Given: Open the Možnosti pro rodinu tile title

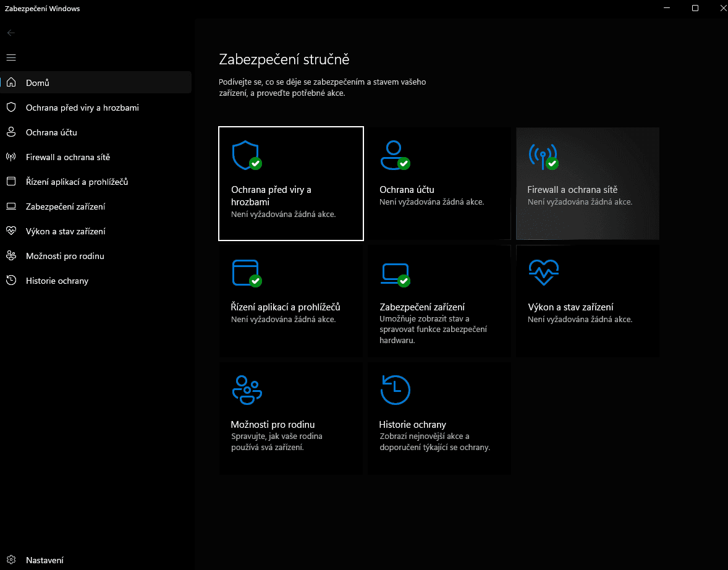Looking at the screenshot, I should click(x=273, y=424).
